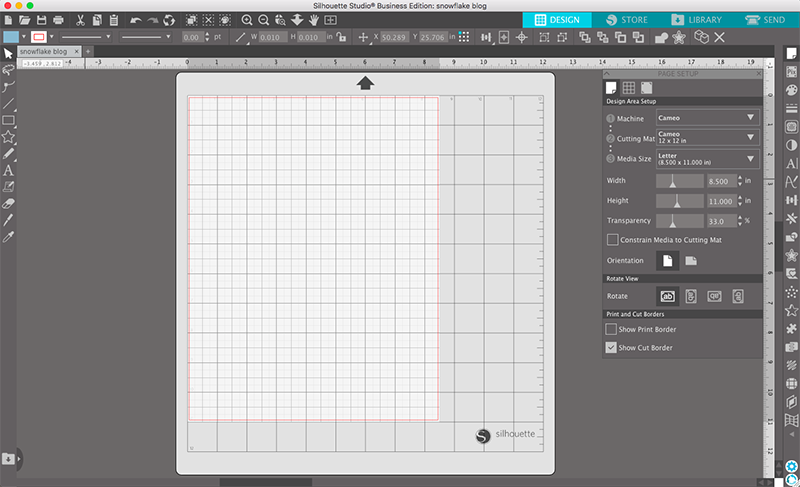
Task: Click the Print icon
Action: (x=58, y=20)
